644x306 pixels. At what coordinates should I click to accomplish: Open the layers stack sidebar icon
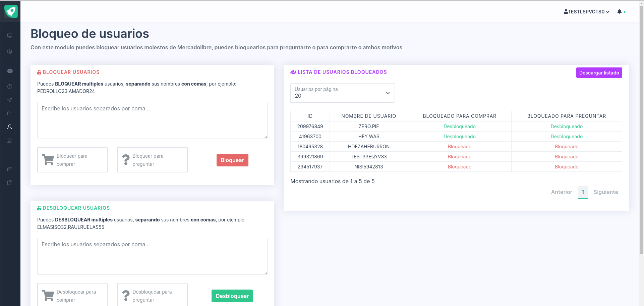click(10, 52)
